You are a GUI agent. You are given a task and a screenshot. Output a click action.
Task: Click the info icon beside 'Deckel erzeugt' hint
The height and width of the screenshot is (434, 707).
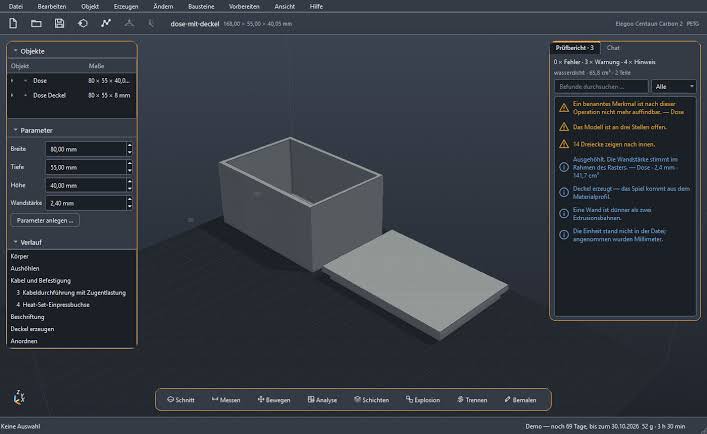click(x=564, y=192)
